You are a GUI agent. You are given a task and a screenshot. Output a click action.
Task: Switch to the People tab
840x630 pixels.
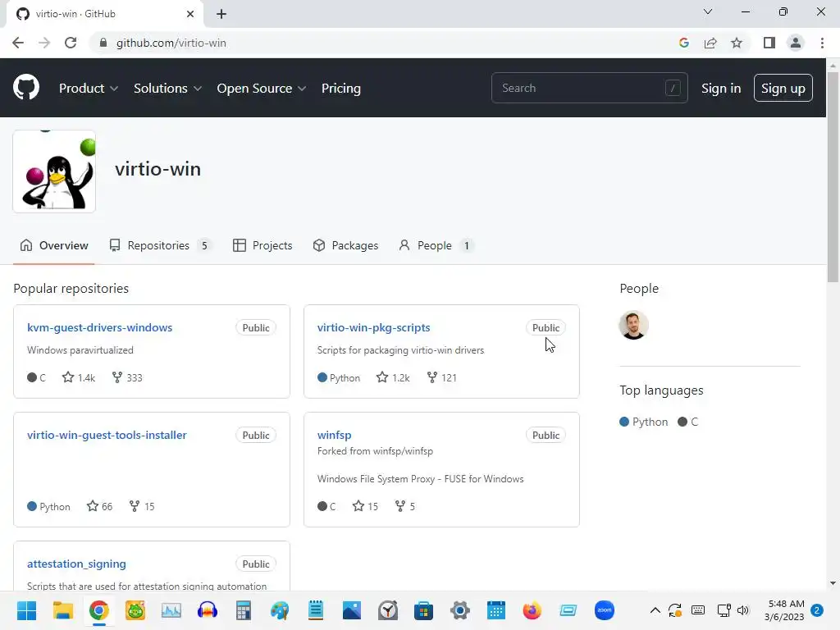[435, 245]
